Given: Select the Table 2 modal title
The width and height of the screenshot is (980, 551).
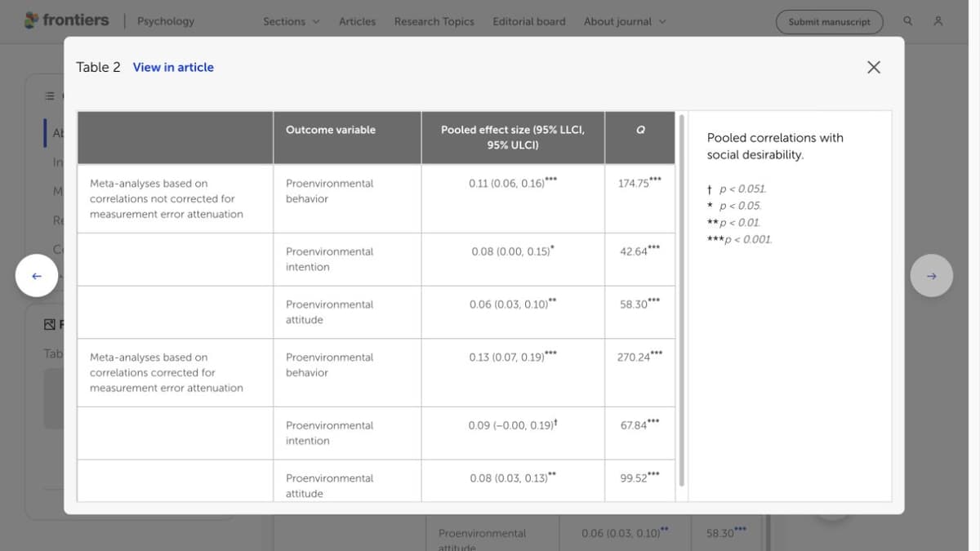Looking at the screenshot, I should point(98,67).
